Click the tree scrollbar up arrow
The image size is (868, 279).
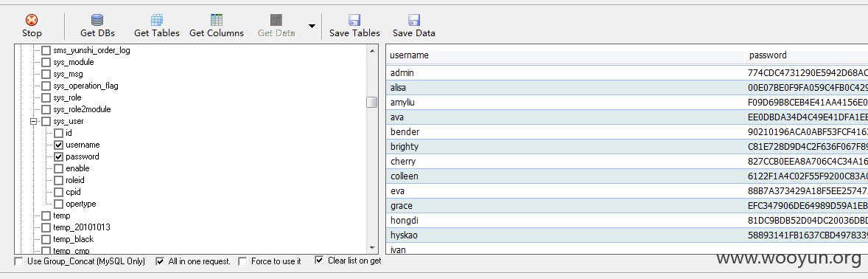coord(372,50)
